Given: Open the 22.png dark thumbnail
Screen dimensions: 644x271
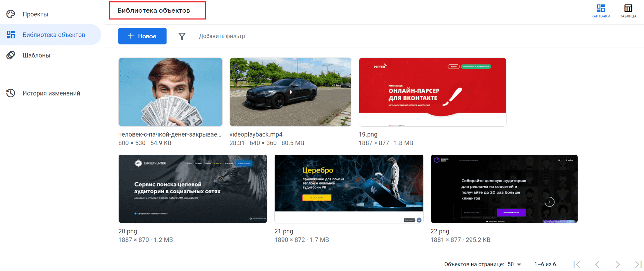Looking at the screenshot, I should coord(504,189).
